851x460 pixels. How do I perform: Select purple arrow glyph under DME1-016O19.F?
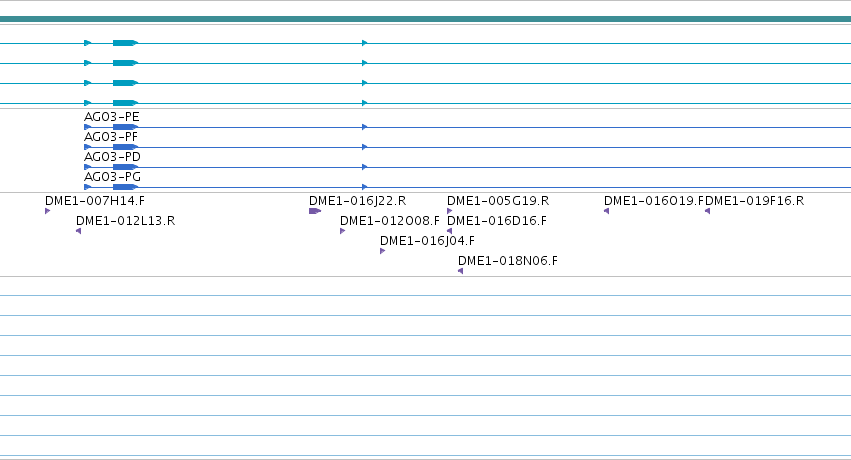[607, 211]
